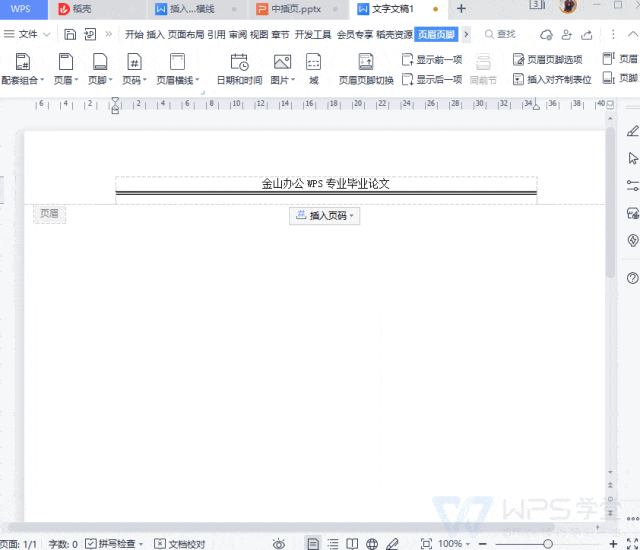Select the active 页眉页脚 ribbon tab
This screenshot has width=640, height=550.
[436, 34]
